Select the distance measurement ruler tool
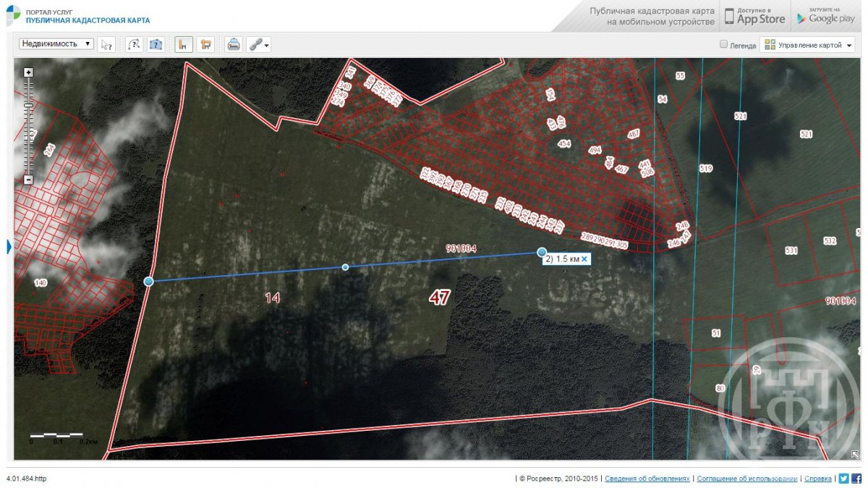The height and width of the screenshot is (488, 868). (x=184, y=44)
